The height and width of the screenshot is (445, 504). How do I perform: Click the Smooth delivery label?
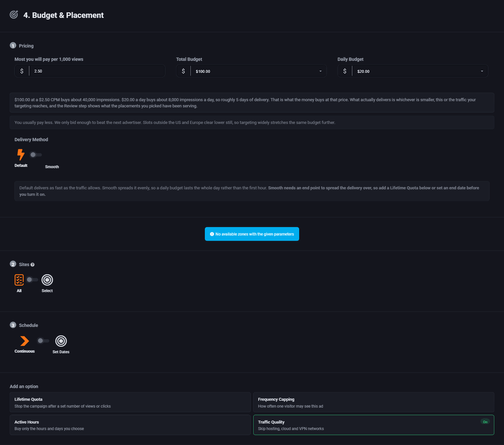[52, 167]
